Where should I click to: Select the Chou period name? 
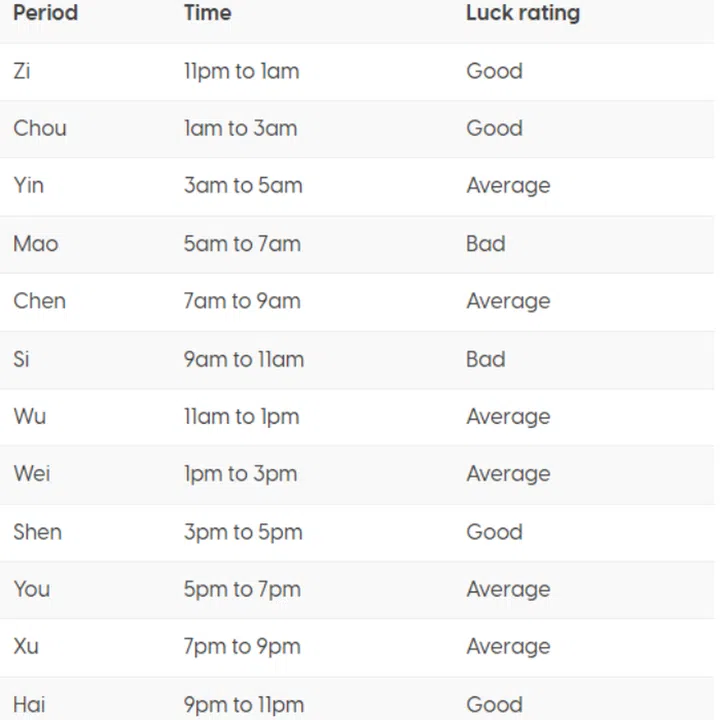[41, 128]
